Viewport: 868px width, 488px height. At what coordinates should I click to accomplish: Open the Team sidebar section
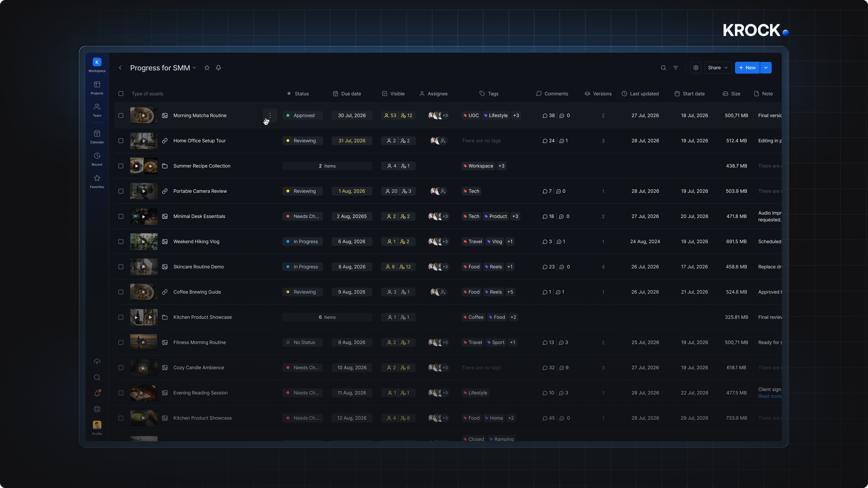97,110
